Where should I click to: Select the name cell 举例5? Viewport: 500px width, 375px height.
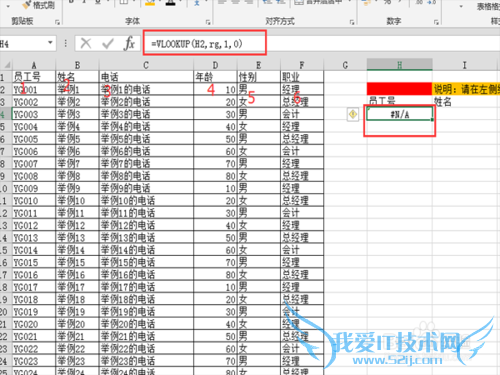[77, 139]
